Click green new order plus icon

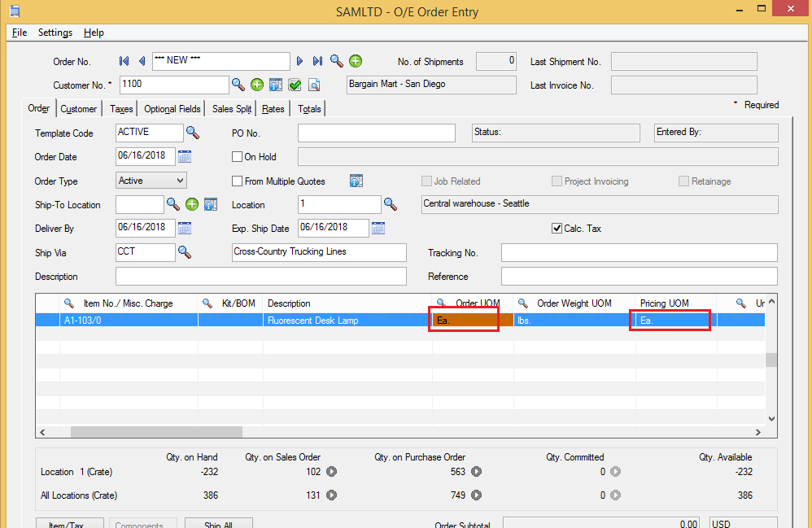(356, 61)
